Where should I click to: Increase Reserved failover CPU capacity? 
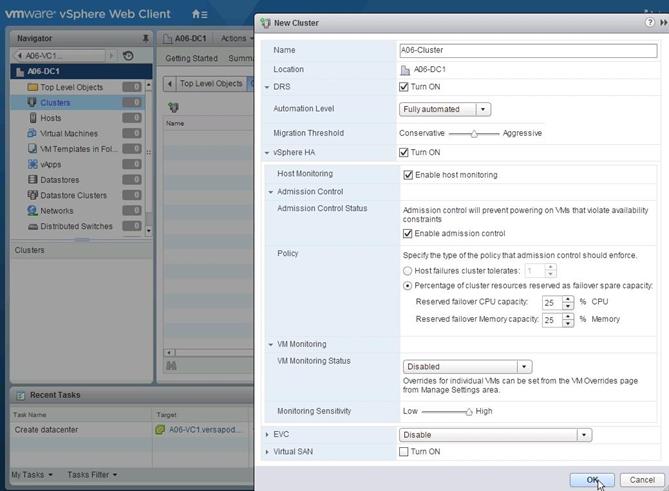[x=567, y=299]
